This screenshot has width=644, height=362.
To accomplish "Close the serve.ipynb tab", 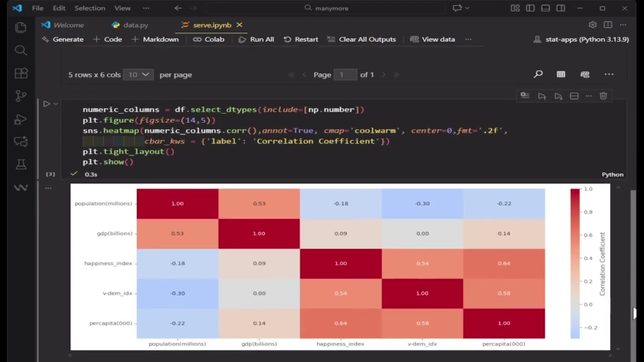I will [239, 25].
